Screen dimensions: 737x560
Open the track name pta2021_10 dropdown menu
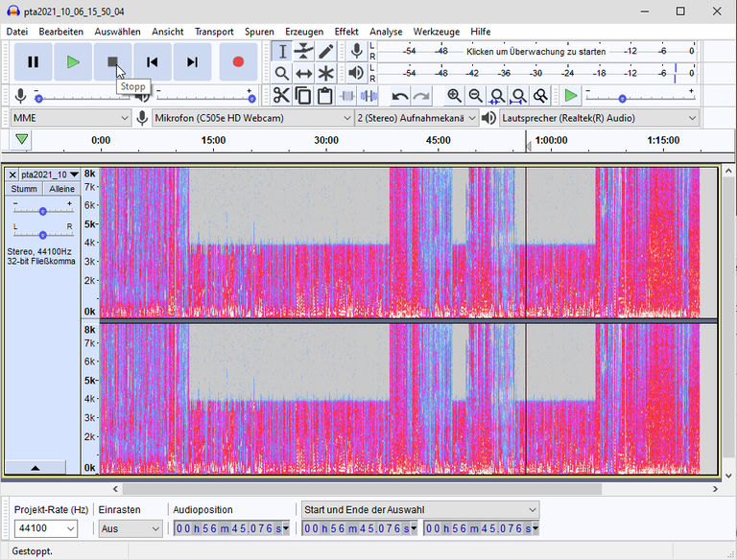tap(50, 175)
